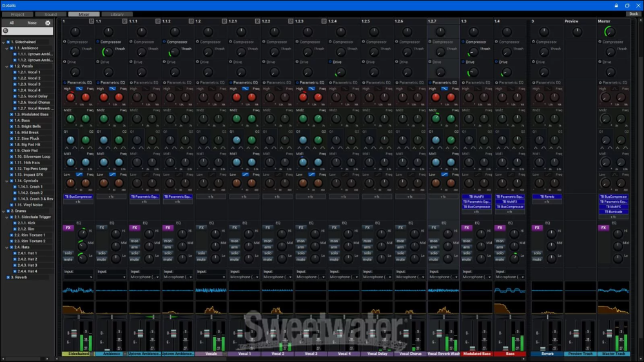Uncheck 1. Sidechained track visibility

[x=8, y=42]
